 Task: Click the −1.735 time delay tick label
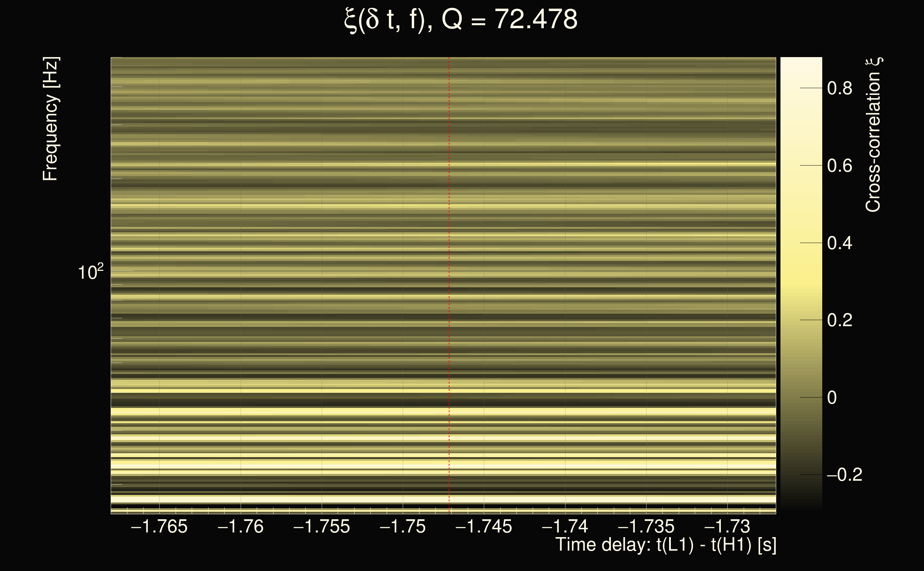point(646,526)
